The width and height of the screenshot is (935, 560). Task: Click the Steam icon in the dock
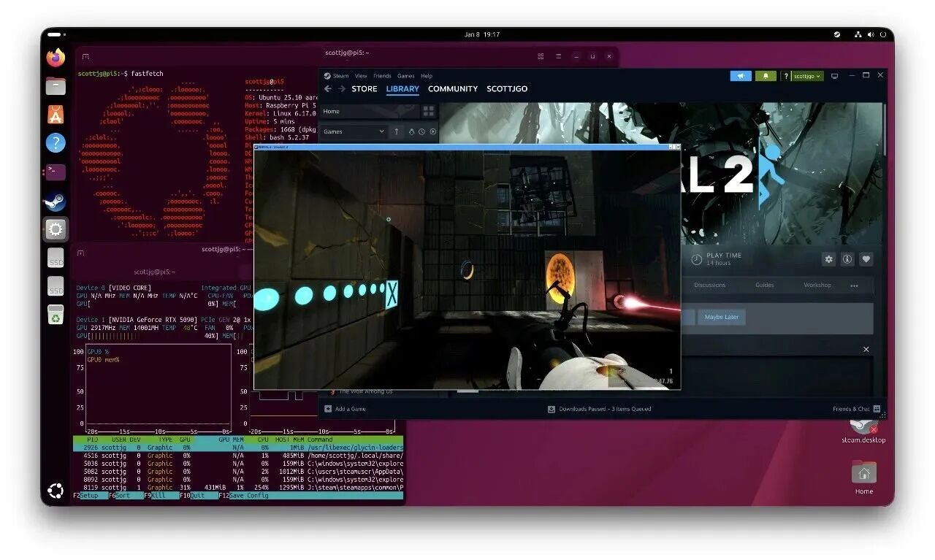56,201
